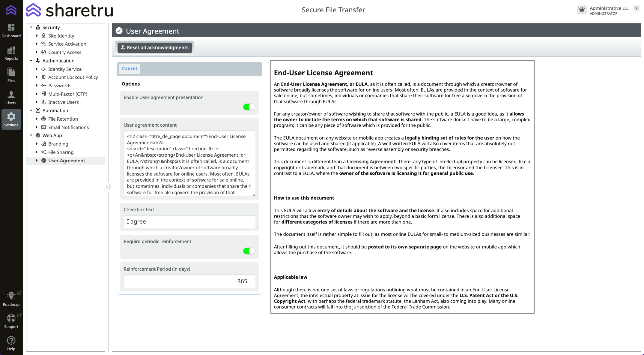Turn off Require periodic reinforcement toggle
Image resolution: width=644 pixels, height=355 pixels.
tap(249, 251)
